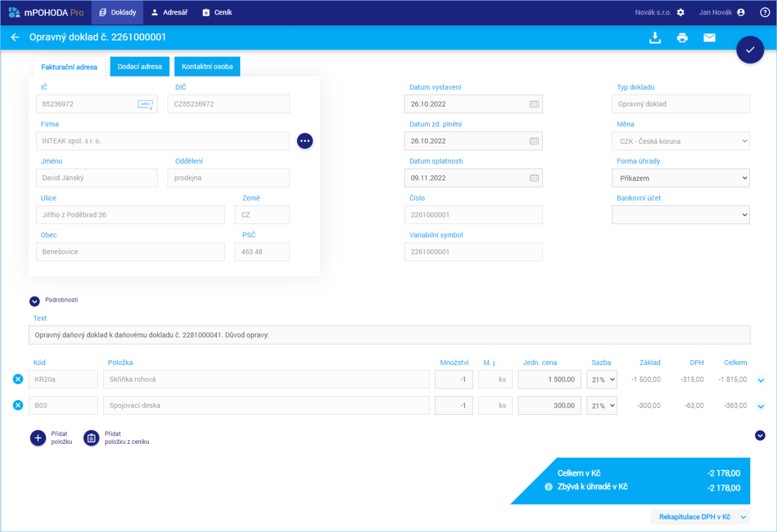Click the unit price 1 500,00 field
Screen dimensions: 777x532
point(549,379)
